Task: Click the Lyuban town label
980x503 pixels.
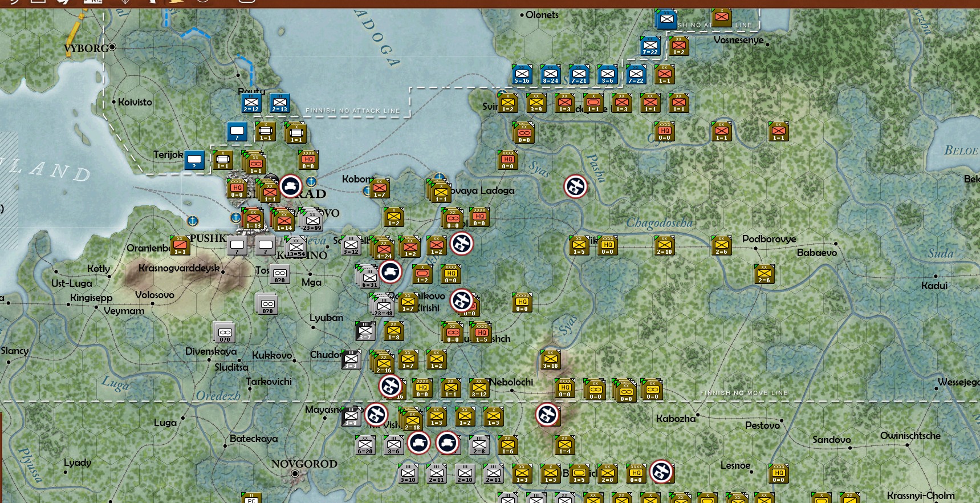Action: click(x=326, y=318)
